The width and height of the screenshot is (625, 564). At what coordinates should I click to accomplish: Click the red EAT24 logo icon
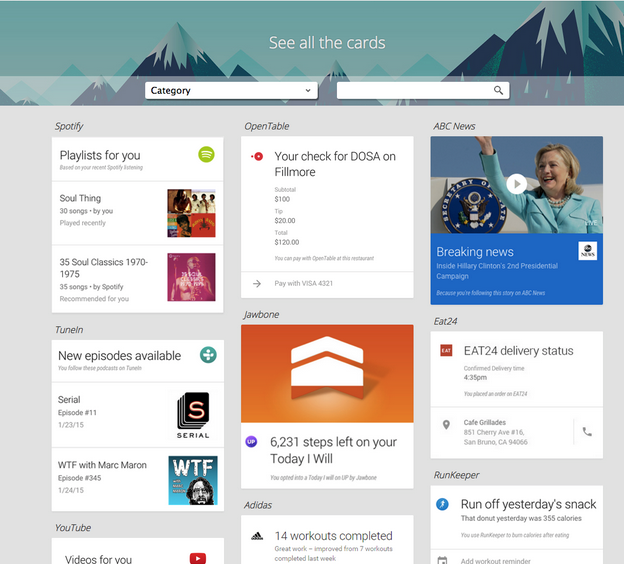click(x=446, y=350)
